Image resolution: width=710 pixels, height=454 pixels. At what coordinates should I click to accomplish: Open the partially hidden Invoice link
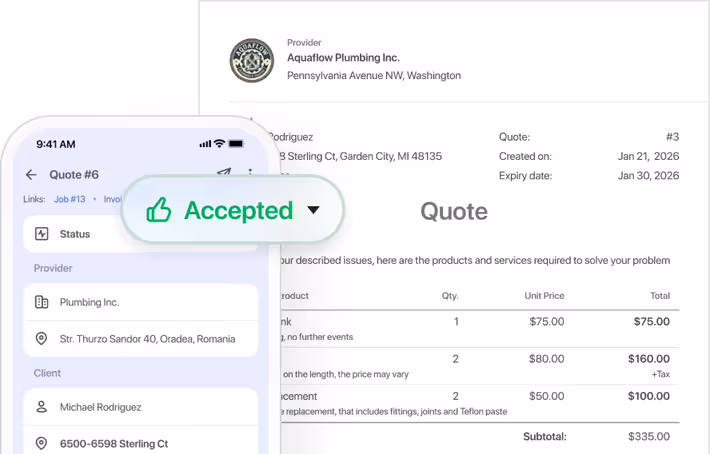click(x=112, y=199)
